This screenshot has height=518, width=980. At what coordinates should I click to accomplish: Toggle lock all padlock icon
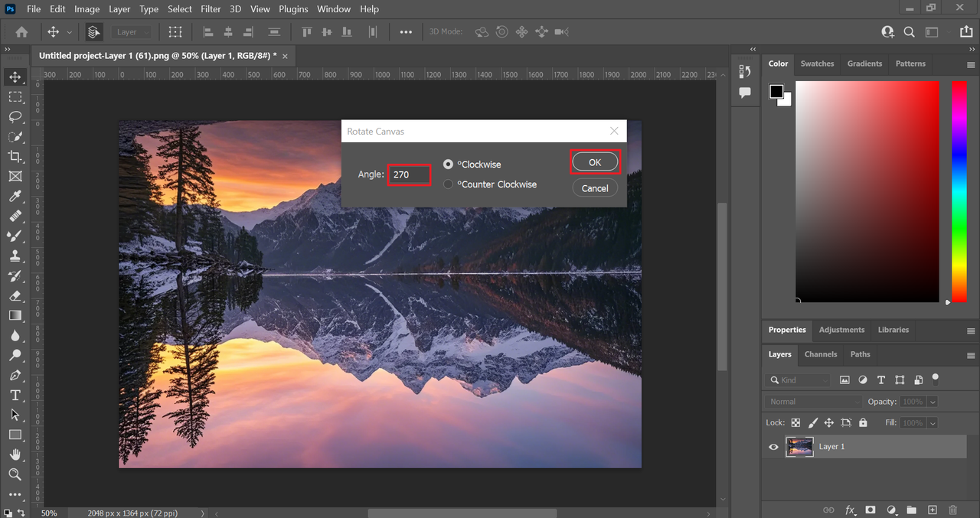click(863, 422)
